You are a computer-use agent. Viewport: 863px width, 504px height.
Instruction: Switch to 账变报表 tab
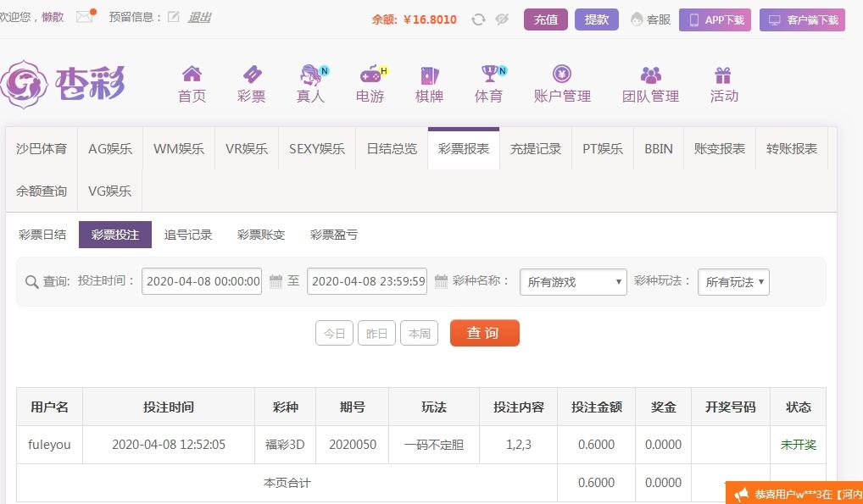(x=720, y=148)
